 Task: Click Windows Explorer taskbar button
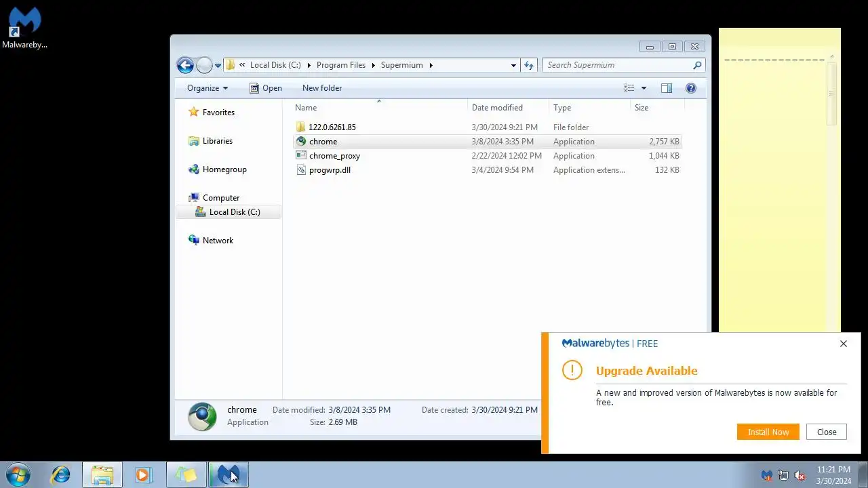click(102, 474)
